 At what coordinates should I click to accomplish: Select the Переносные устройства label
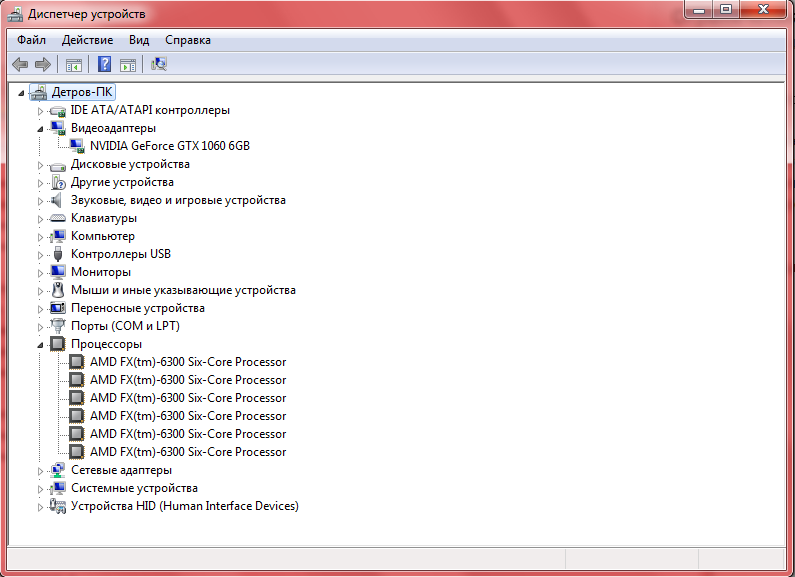[138, 308]
